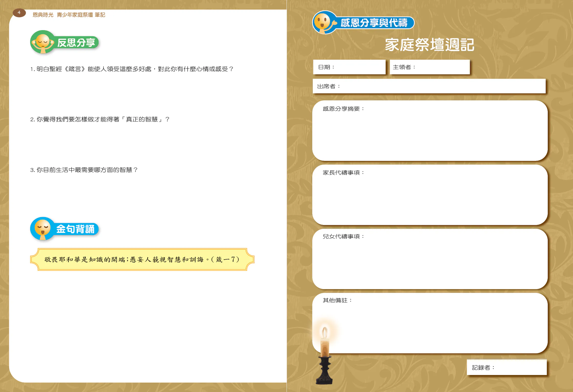Click question 3 about 生活中智慧
This screenshot has height=392, width=573.
[x=84, y=170]
